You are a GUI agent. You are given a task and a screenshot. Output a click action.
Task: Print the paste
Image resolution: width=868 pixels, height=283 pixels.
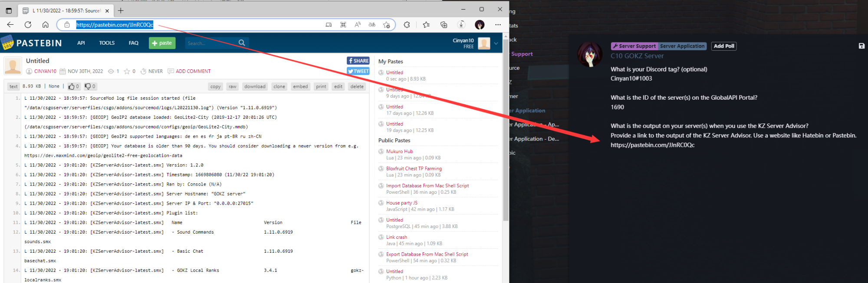tap(321, 86)
